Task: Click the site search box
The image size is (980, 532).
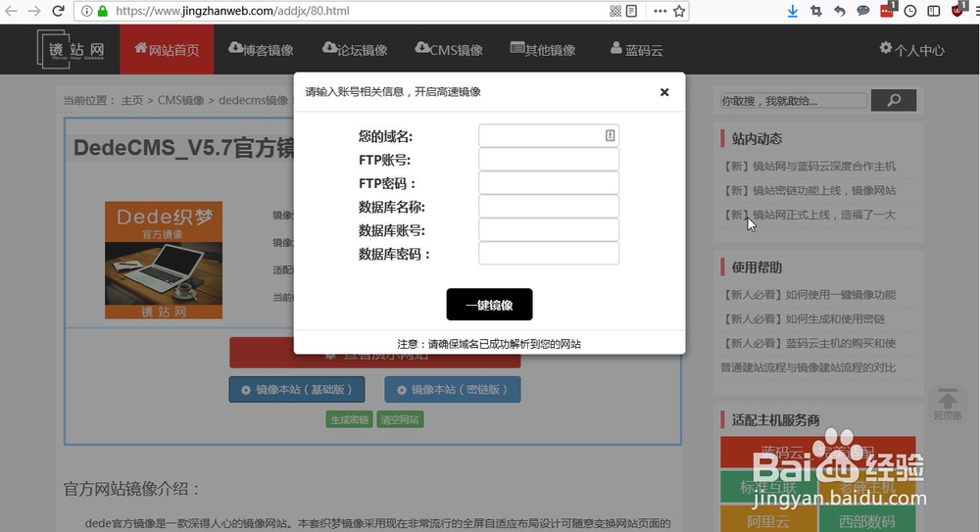Action: [x=794, y=101]
